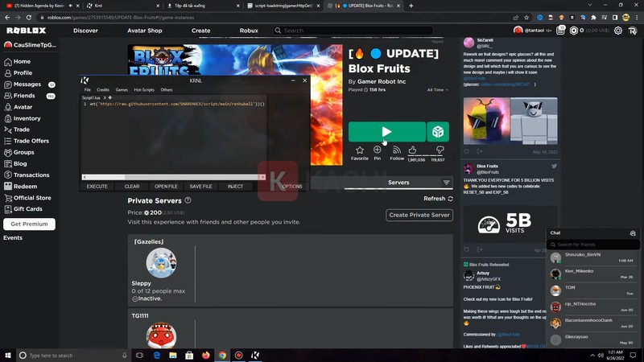
Task: Click the chat settings icon in Chat header
Action: pos(633,232)
